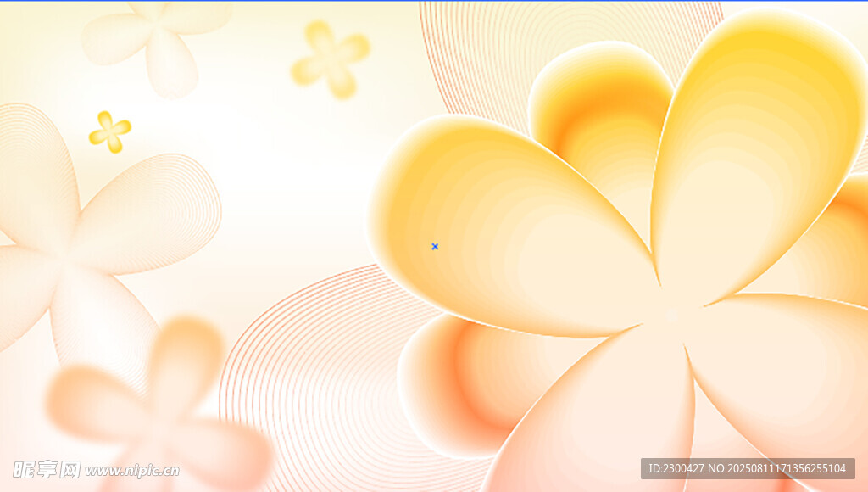The height and width of the screenshot is (492, 868).
Task: Click the thin blue line at top edge
Action: (x=434, y=1)
